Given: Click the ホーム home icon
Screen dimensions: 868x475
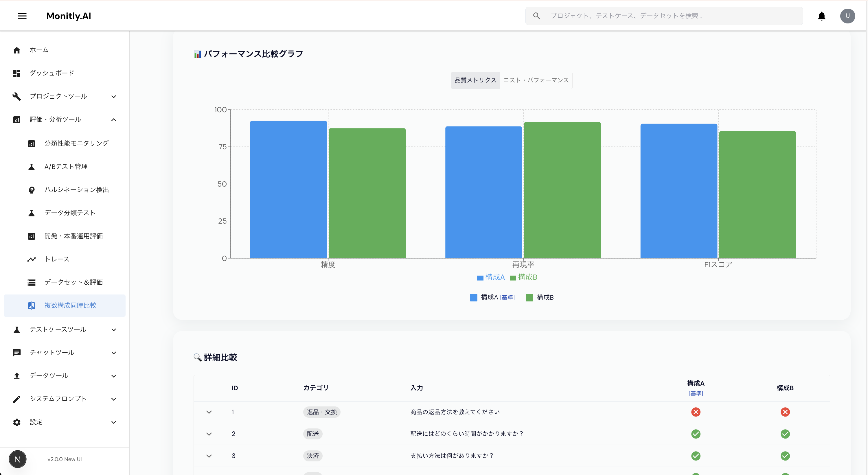Looking at the screenshot, I should [x=16, y=50].
